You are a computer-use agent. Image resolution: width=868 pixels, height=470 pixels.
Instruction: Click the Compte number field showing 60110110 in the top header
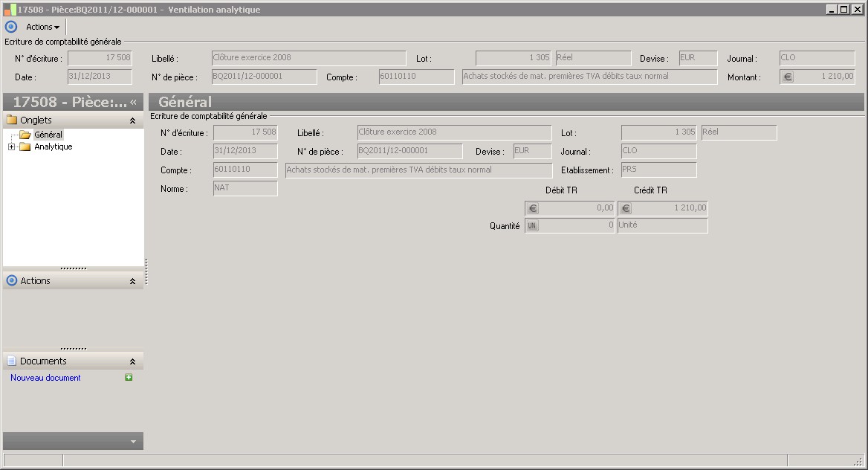click(x=415, y=77)
